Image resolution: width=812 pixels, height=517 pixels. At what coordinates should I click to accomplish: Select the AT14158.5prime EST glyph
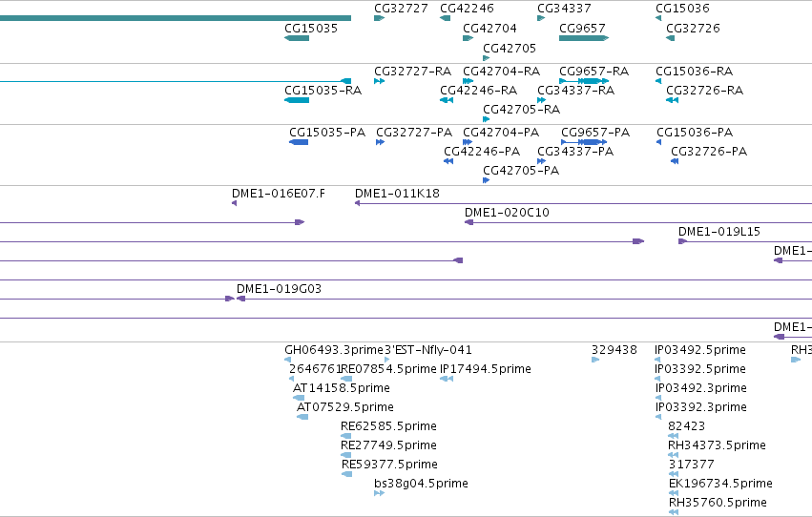click(x=299, y=398)
